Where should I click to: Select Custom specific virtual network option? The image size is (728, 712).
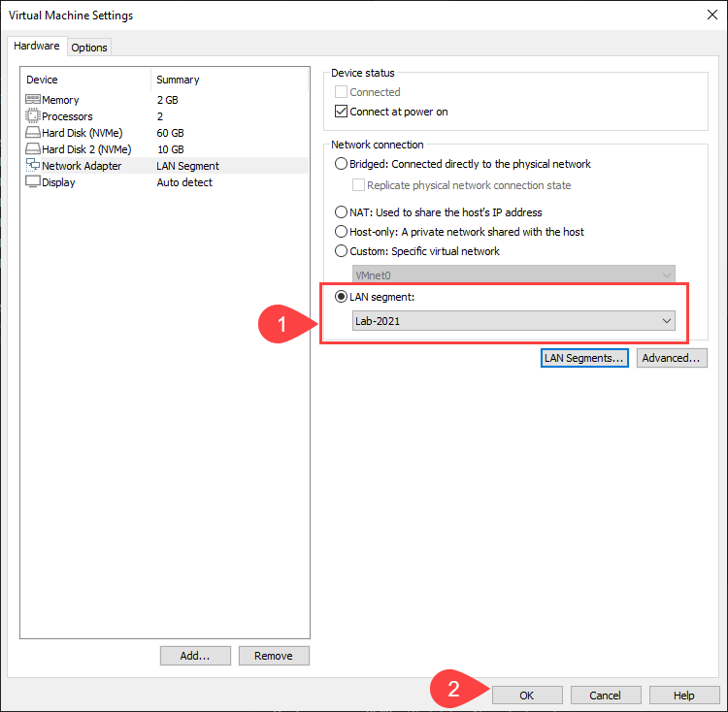[341, 251]
